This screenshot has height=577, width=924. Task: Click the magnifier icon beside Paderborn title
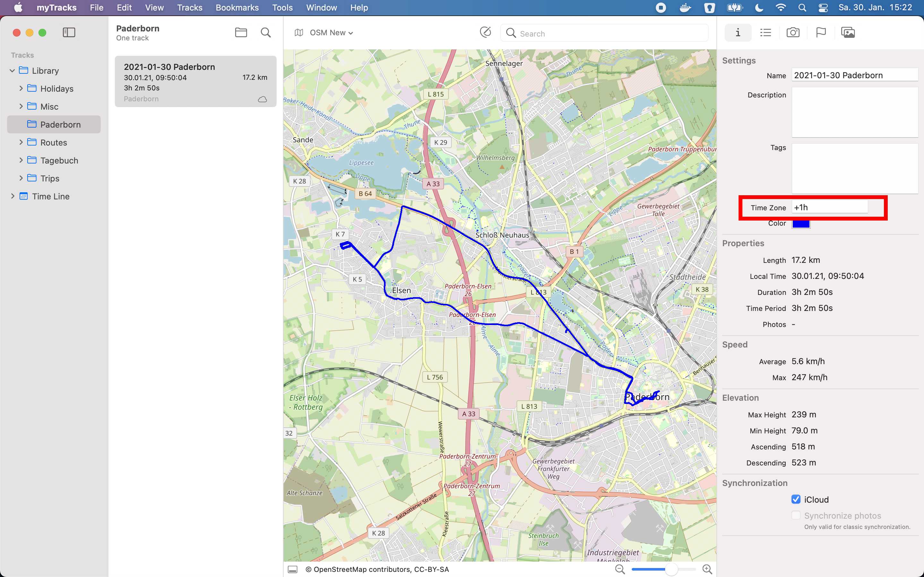click(266, 32)
